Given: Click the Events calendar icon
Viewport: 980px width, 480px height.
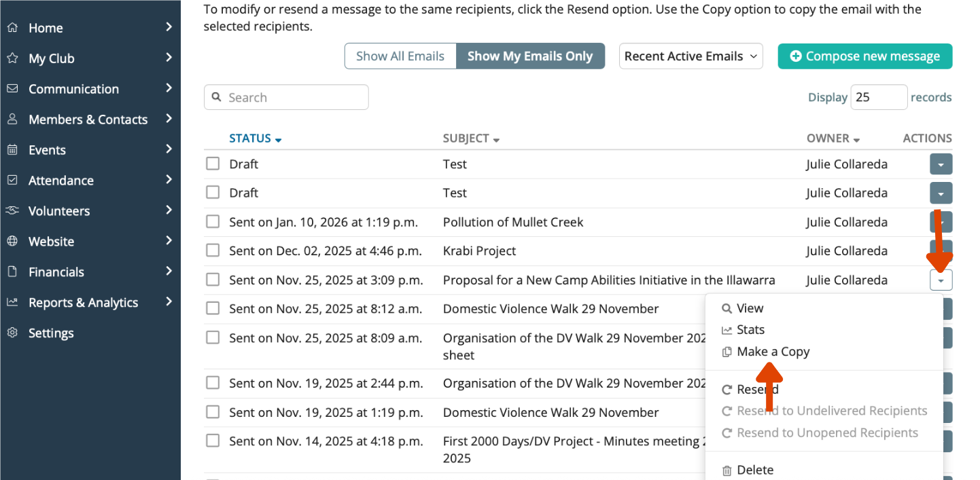Looking at the screenshot, I should (12, 150).
